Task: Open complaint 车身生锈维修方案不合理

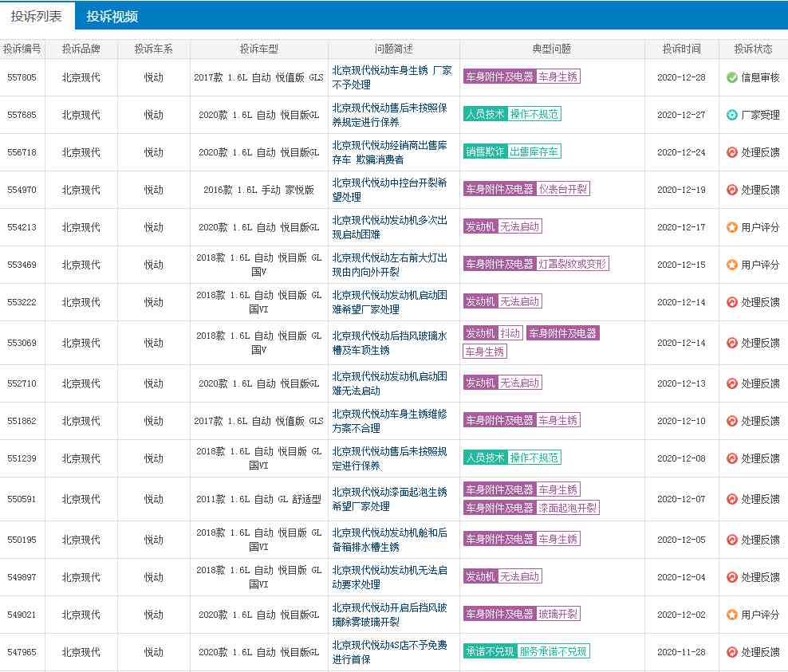Action: click(389, 421)
